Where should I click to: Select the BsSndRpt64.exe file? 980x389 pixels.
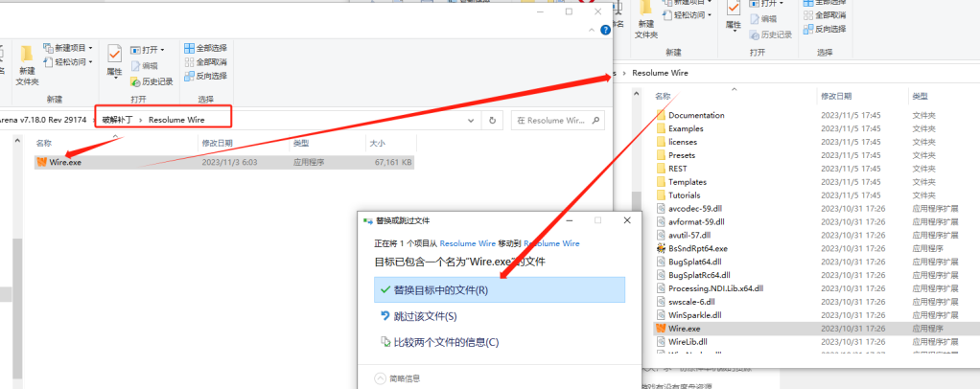(698, 248)
